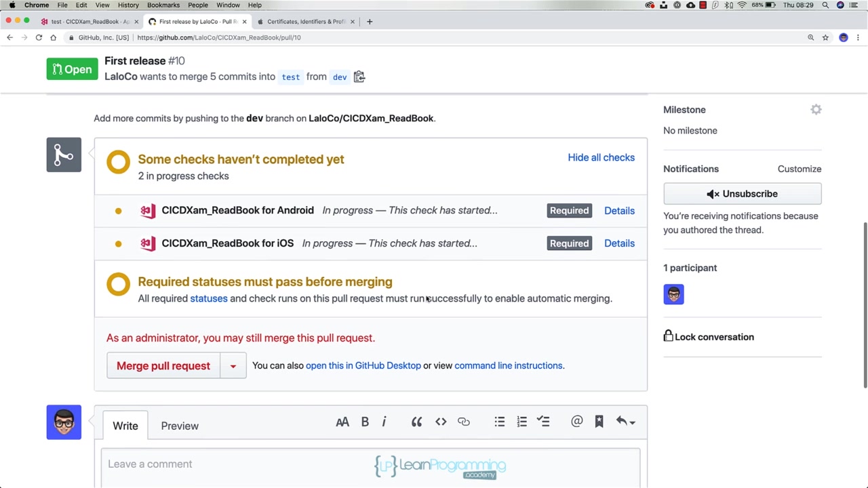Image resolution: width=868 pixels, height=488 pixels.
Task: Open this in GitHub Desktop link
Action: [x=363, y=365]
